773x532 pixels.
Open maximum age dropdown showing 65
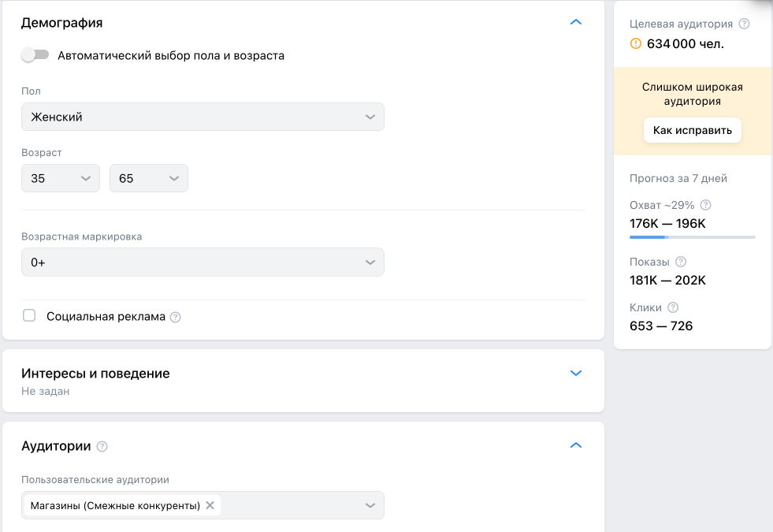[149, 178]
